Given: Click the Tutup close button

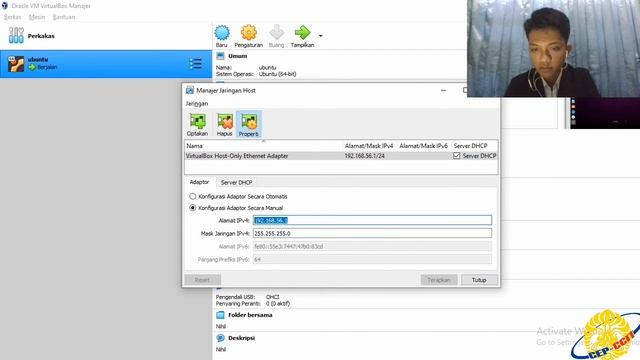Looking at the screenshot, I should coord(479,280).
